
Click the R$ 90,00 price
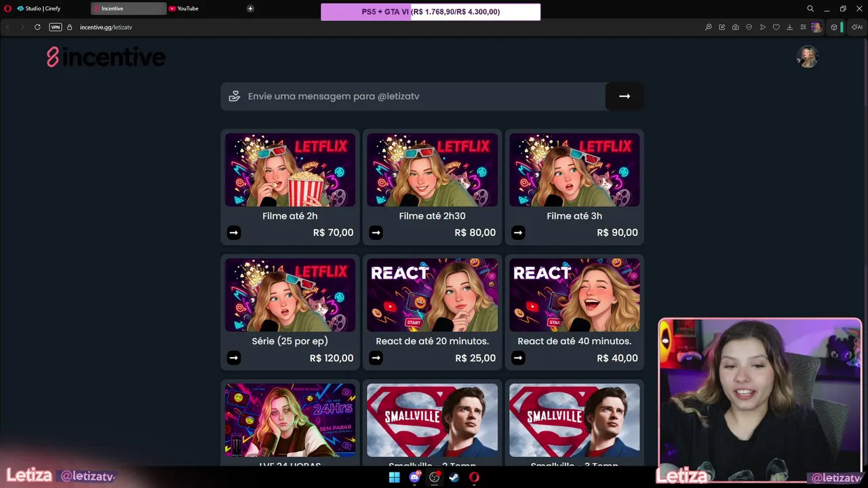pos(617,232)
